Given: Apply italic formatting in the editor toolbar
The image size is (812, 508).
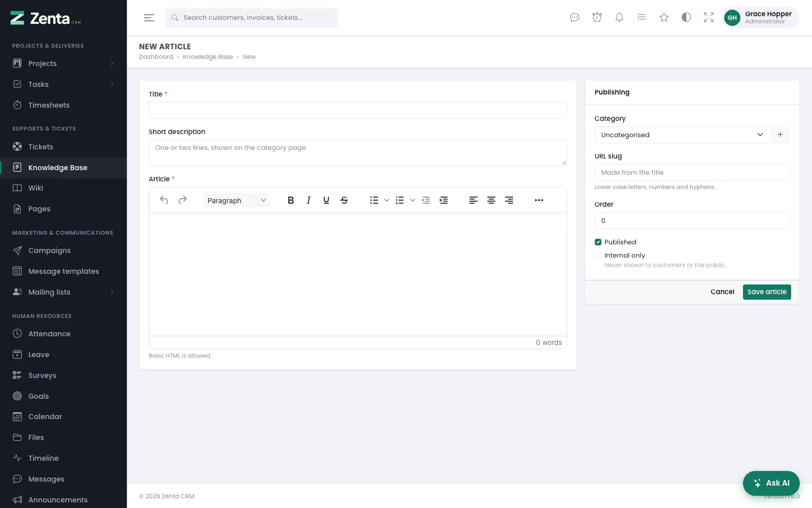Looking at the screenshot, I should 309,200.
